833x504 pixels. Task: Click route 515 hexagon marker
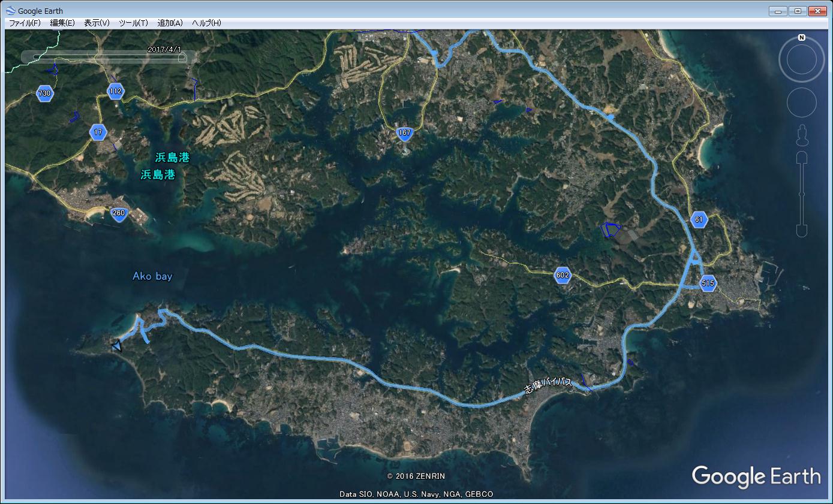708,283
